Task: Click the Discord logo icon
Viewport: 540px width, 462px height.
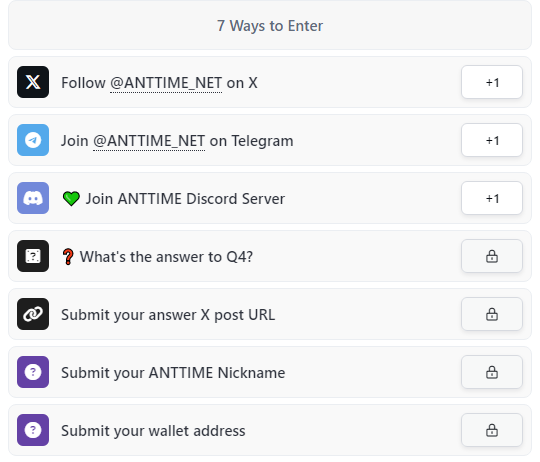Action: pyautogui.click(x=33, y=198)
